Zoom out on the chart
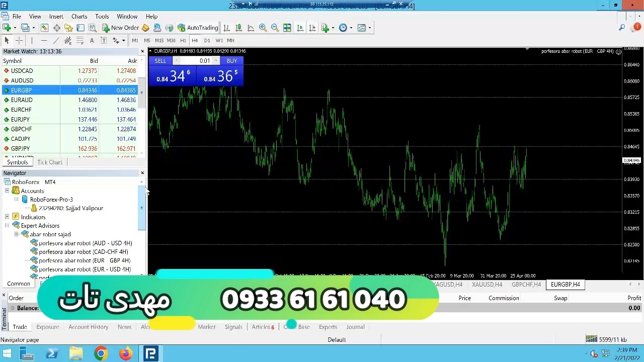The height and width of the screenshot is (362, 644). point(275,28)
